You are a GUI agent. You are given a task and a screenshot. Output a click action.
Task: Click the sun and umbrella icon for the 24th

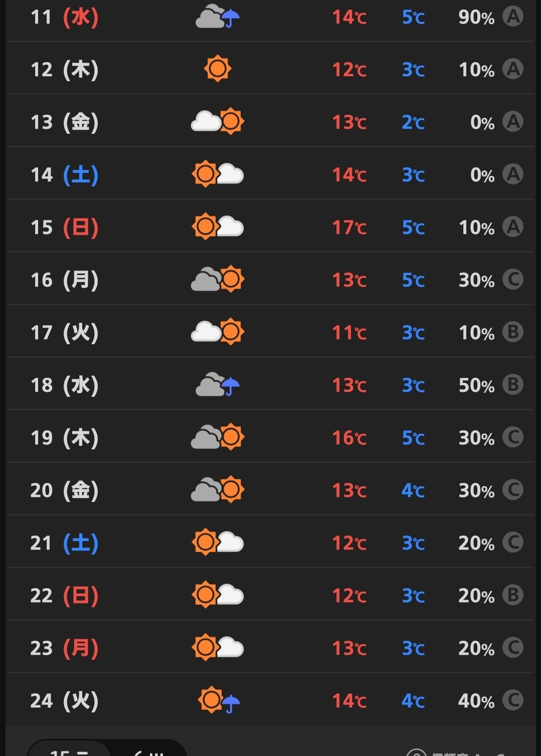(x=219, y=700)
